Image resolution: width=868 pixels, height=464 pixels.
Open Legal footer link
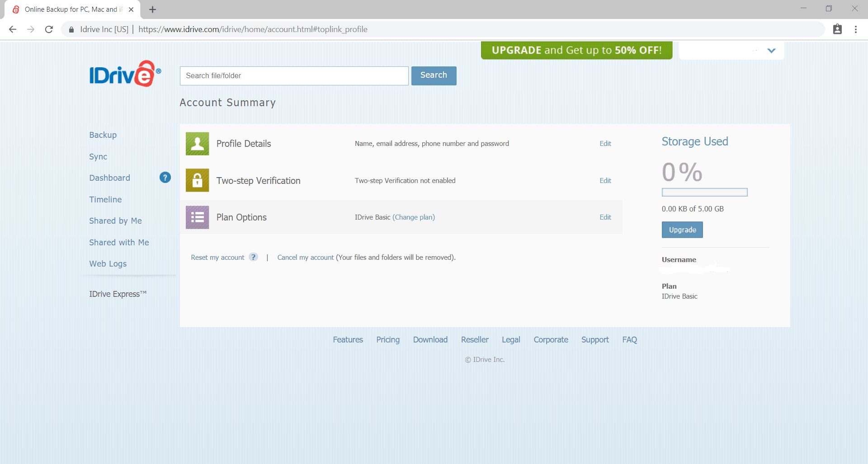tap(511, 339)
